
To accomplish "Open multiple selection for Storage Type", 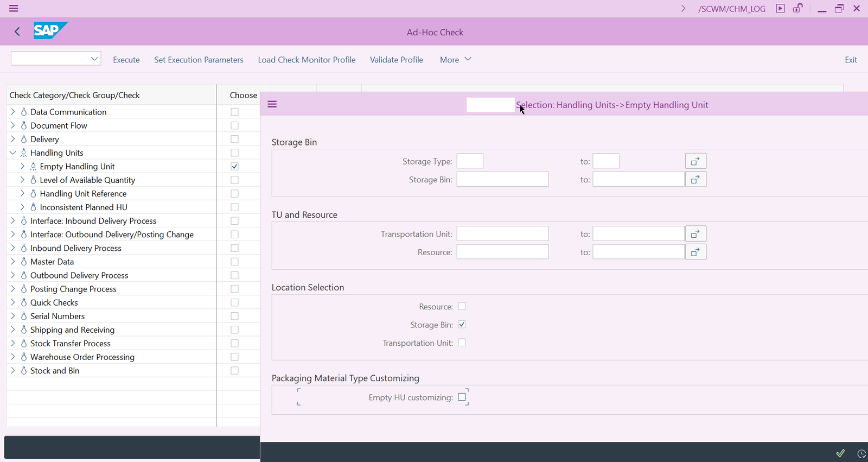I will pyautogui.click(x=695, y=161).
